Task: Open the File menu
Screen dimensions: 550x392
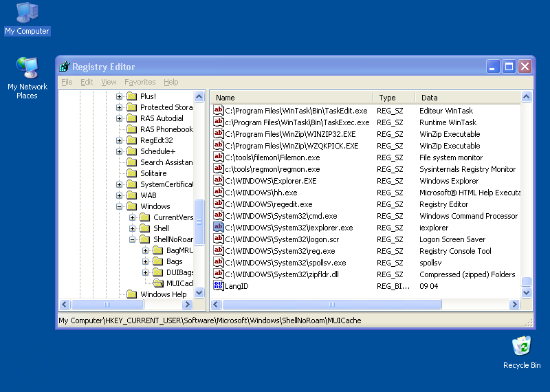Action: coord(67,82)
